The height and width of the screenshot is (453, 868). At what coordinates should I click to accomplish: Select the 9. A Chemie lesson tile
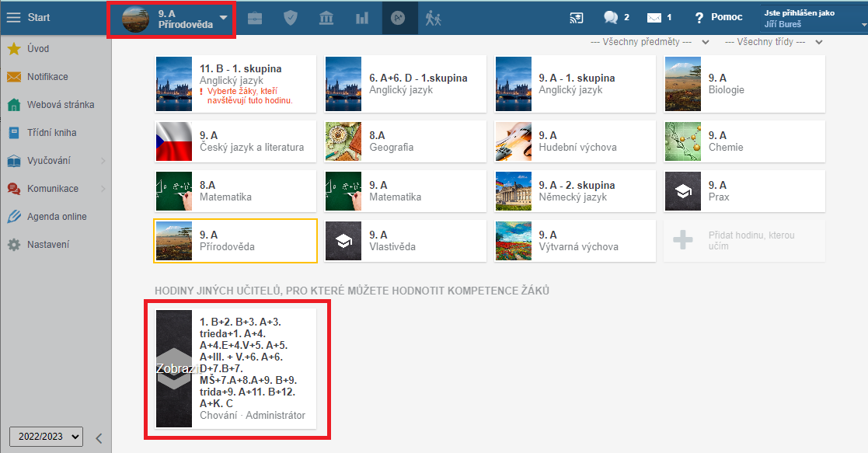pyautogui.click(x=745, y=141)
